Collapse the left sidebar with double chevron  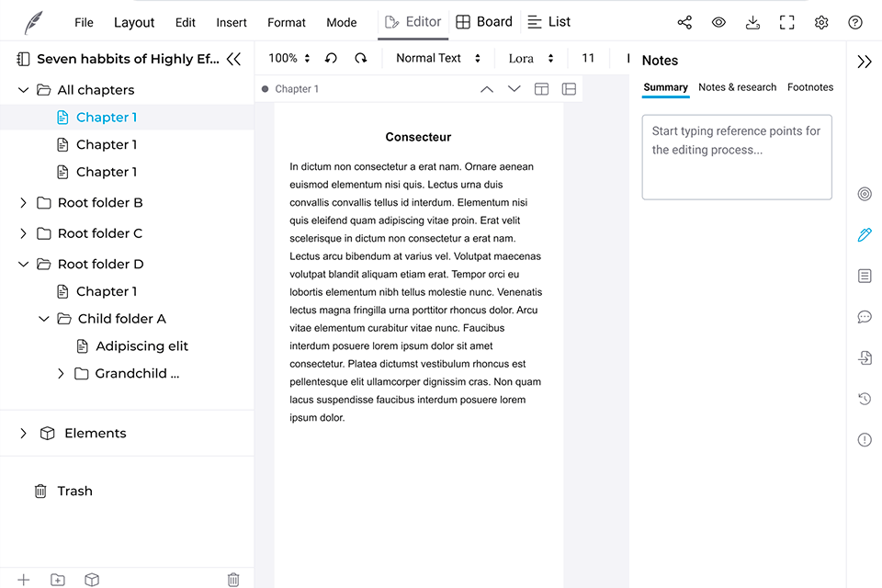tap(233, 59)
